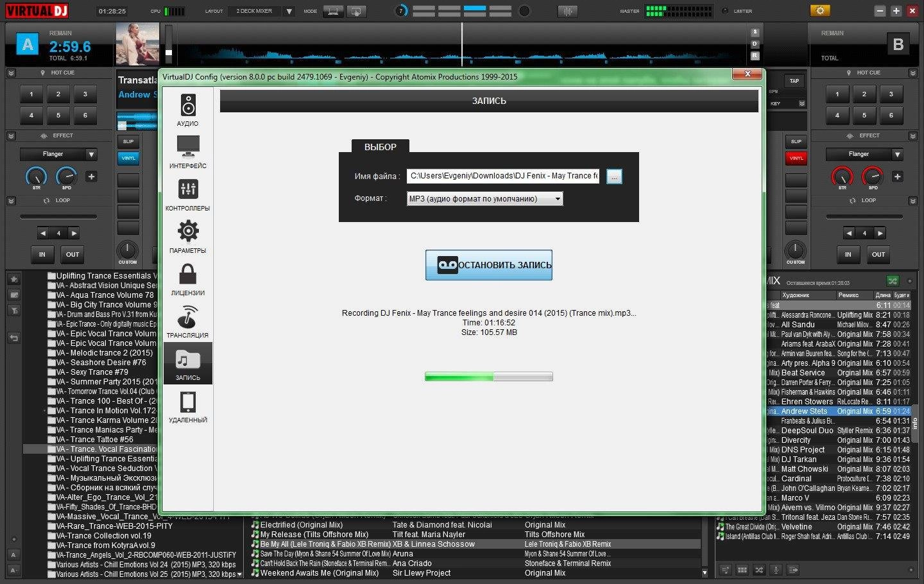
Task: Select the external screen mode icon
Action: tap(356, 11)
